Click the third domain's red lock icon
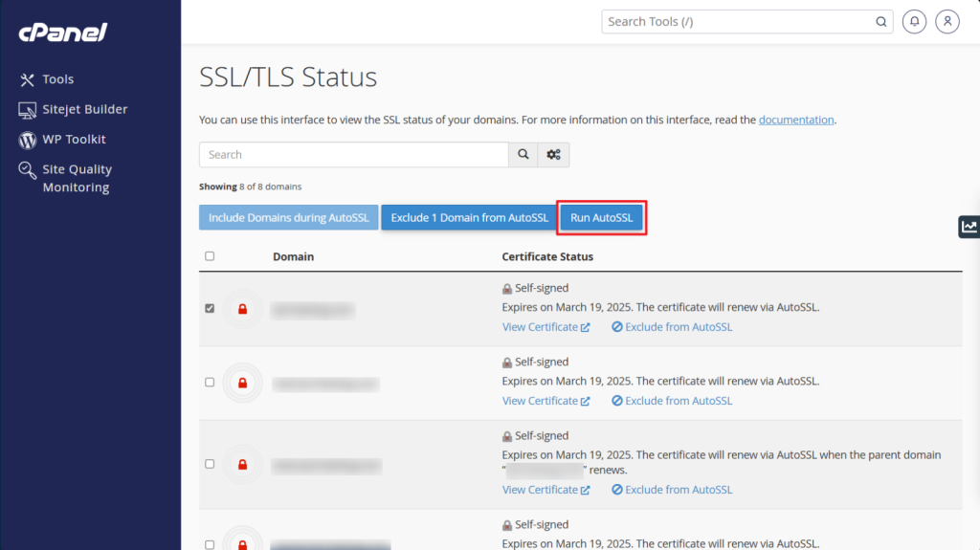The width and height of the screenshot is (980, 550). pyautogui.click(x=242, y=464)
